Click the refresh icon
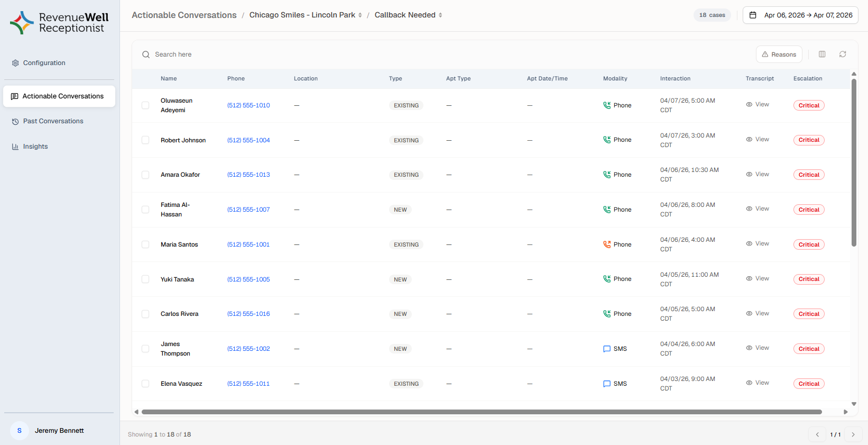Image resolution: width=868 pixels, height=445 pixels. (x=843, y=54)
